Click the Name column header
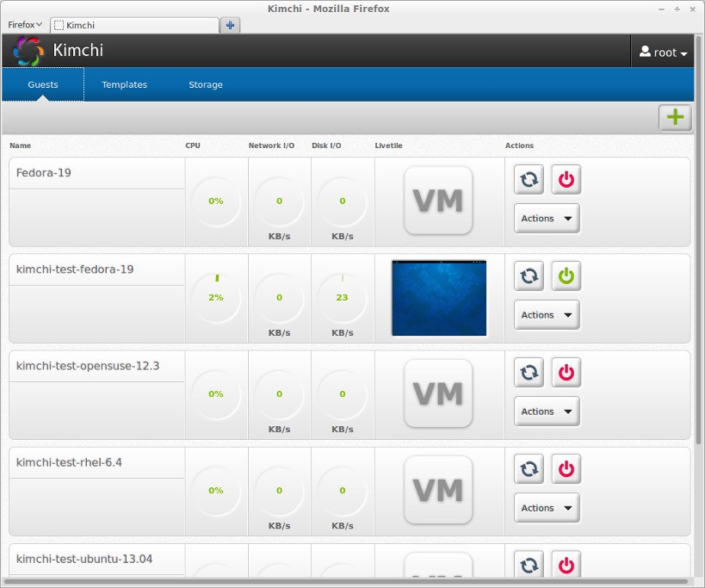 pos(21,145)
